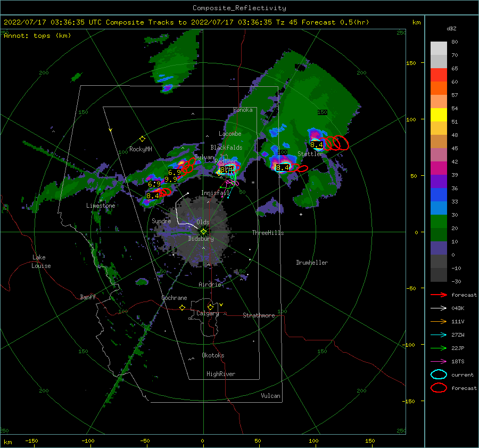479x448 pixels.
Task: Click the Didsbury label
Action: pos(201,239)
